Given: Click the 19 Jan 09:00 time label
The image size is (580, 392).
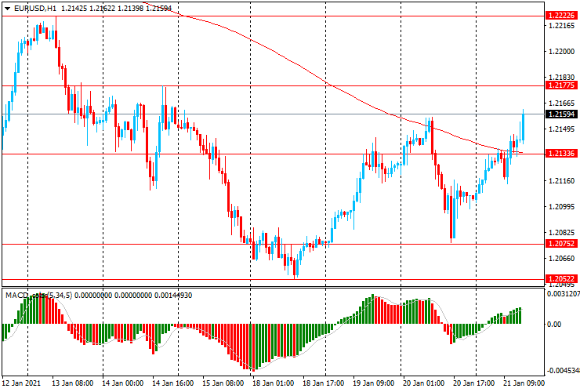Looking at the screenshot, I should 374,383.
